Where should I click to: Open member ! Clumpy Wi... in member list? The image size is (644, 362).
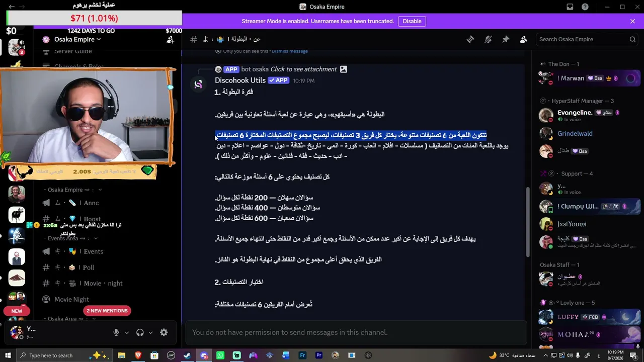click(589, 206)
